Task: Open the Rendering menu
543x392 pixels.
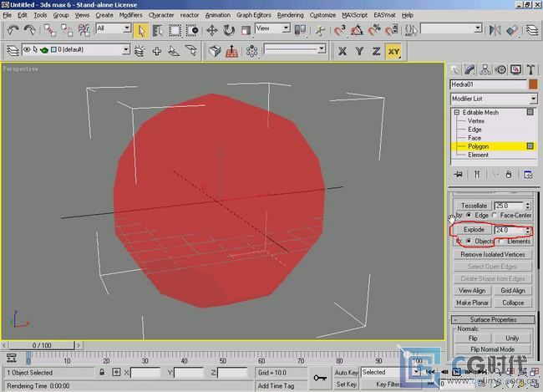Action: click(290, 15)
